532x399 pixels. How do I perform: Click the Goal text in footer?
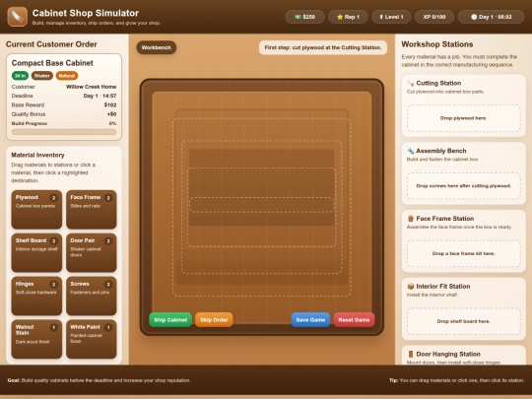(x=99, y=380)
